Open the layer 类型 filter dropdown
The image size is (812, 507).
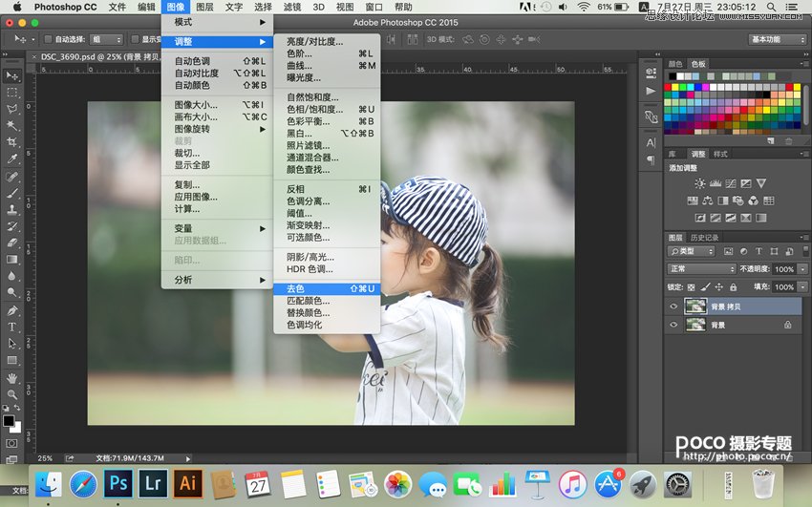(692, 251)
